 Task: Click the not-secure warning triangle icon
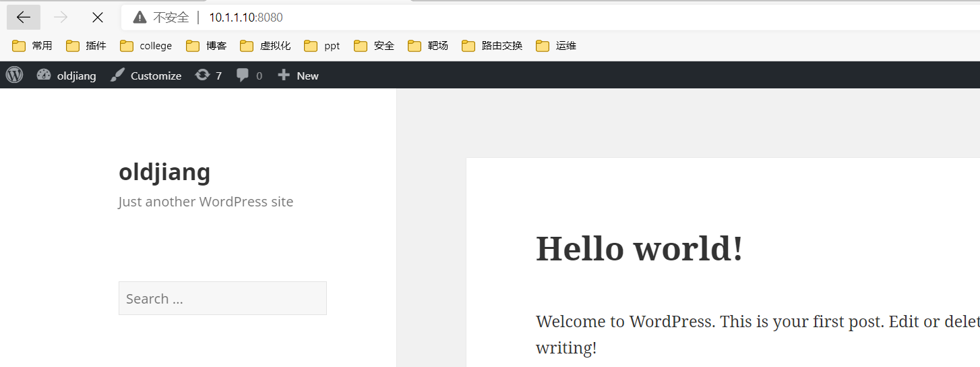coord(140,18)
